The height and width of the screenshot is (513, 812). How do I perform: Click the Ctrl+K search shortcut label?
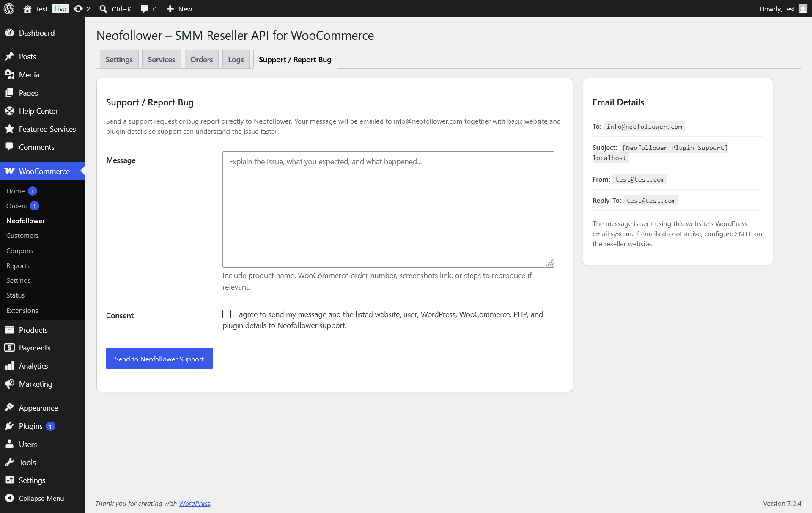(122, 9)
